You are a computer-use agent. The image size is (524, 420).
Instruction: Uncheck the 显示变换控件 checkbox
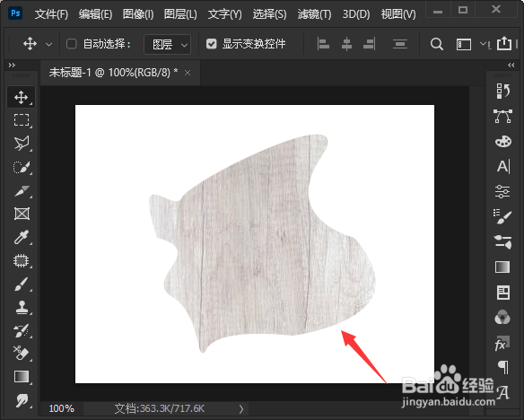[211, 44]
